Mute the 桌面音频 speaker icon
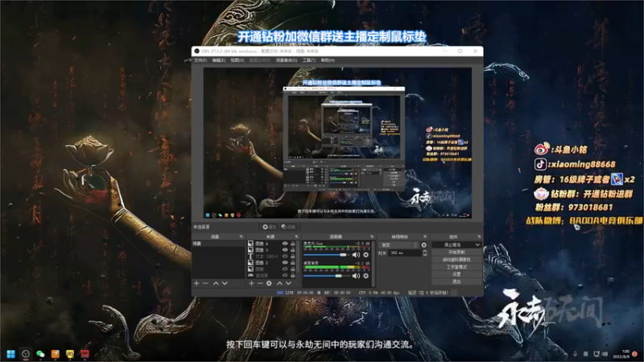Viewport: 644px width, 362px height. coord(356,276)
